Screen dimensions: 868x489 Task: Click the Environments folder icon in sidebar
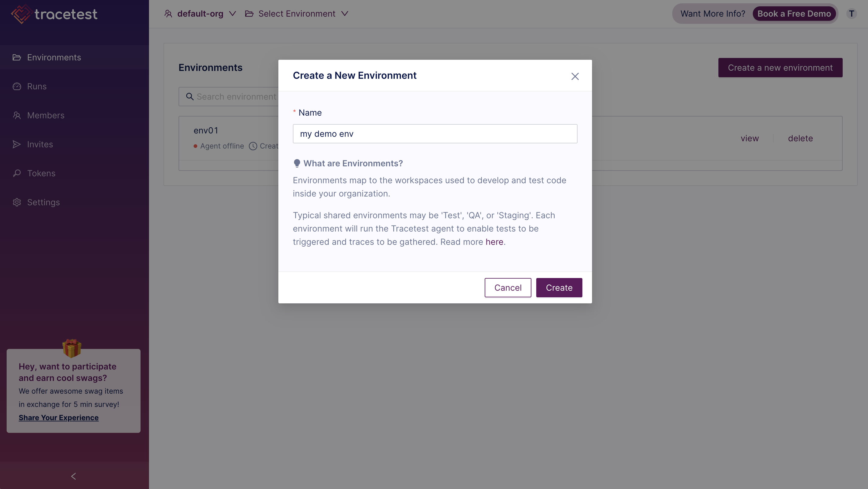[x=17, y=57]
